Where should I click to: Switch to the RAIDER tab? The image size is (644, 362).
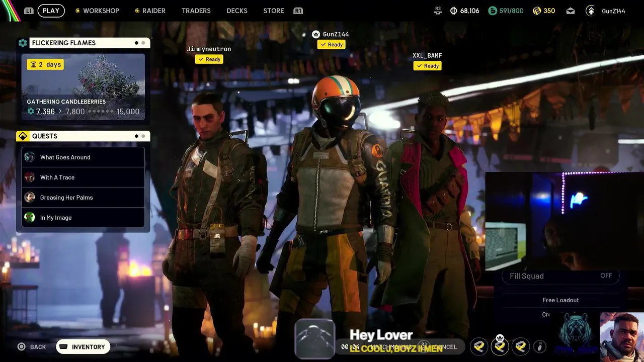point(153,11)
